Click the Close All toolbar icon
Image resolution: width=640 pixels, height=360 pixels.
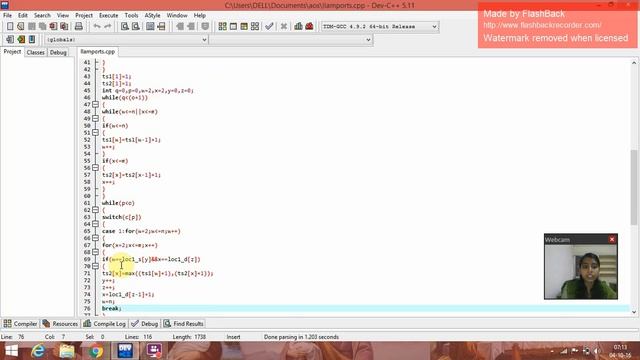pos(64,27)
